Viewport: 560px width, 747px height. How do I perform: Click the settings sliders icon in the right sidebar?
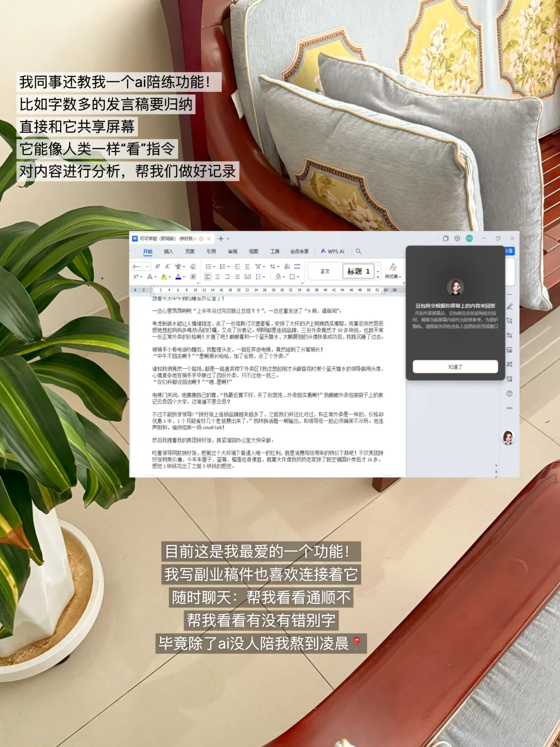(x=510, y=336)
